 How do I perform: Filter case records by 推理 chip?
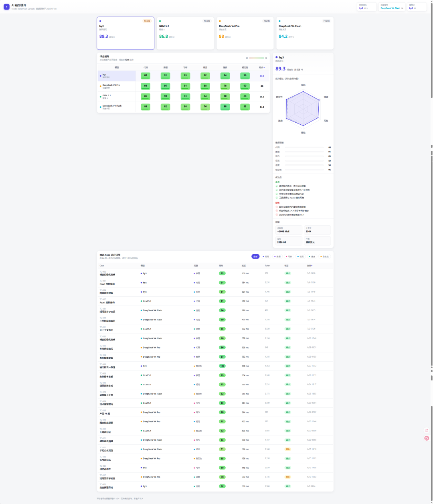pos(277,256)
